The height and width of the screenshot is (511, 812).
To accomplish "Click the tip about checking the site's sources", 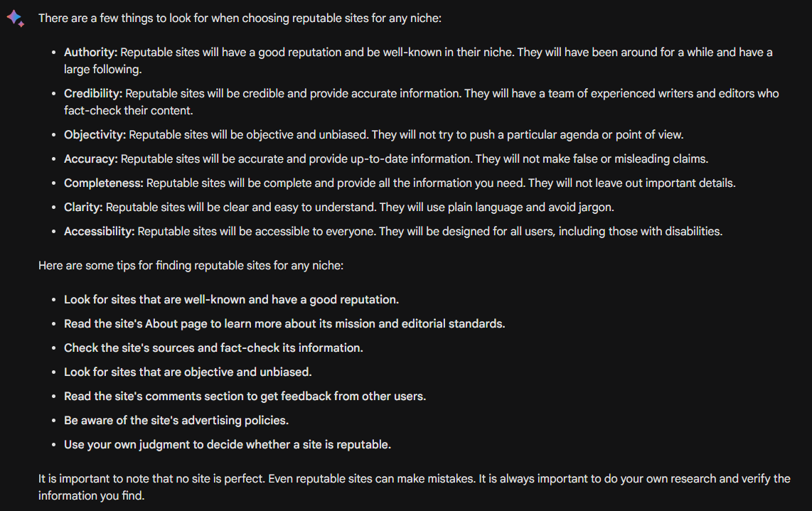I will click(x=213, y=348).
